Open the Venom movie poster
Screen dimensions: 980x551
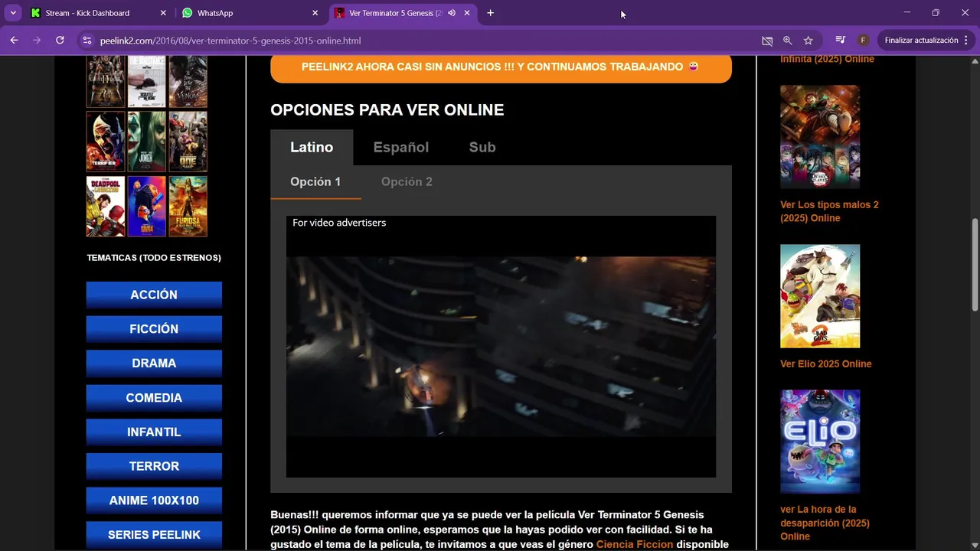188,80
